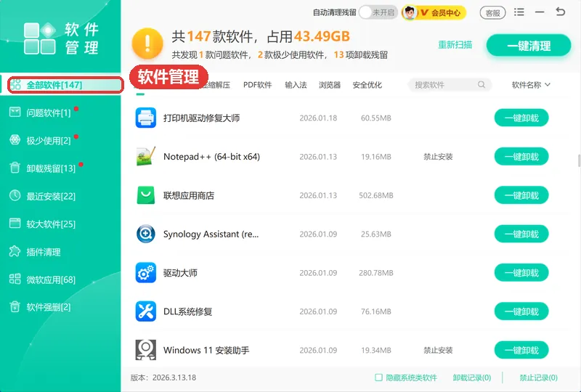581x392 pixels.
Task: Click the 软件管理 logo squares icon
Action: [40, 38]
